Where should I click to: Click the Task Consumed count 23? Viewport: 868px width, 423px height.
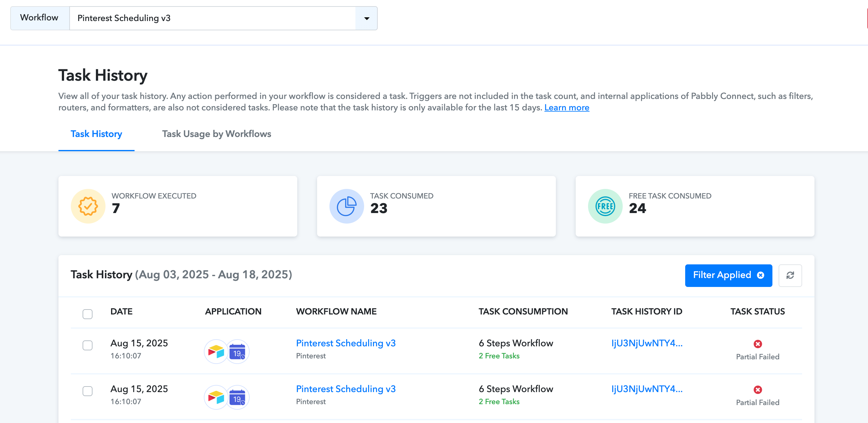pos(379,208)
